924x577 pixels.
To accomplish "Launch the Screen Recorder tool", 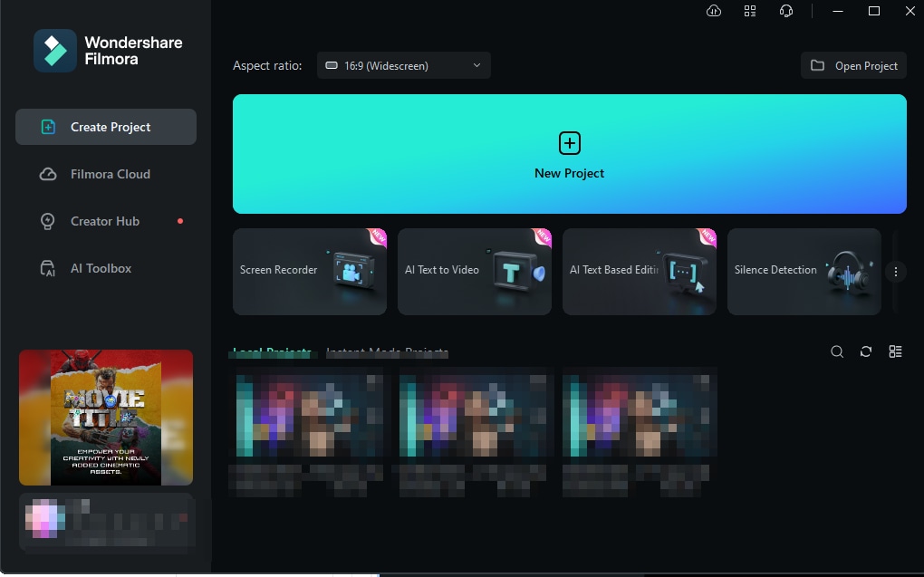I will [310, 272].
